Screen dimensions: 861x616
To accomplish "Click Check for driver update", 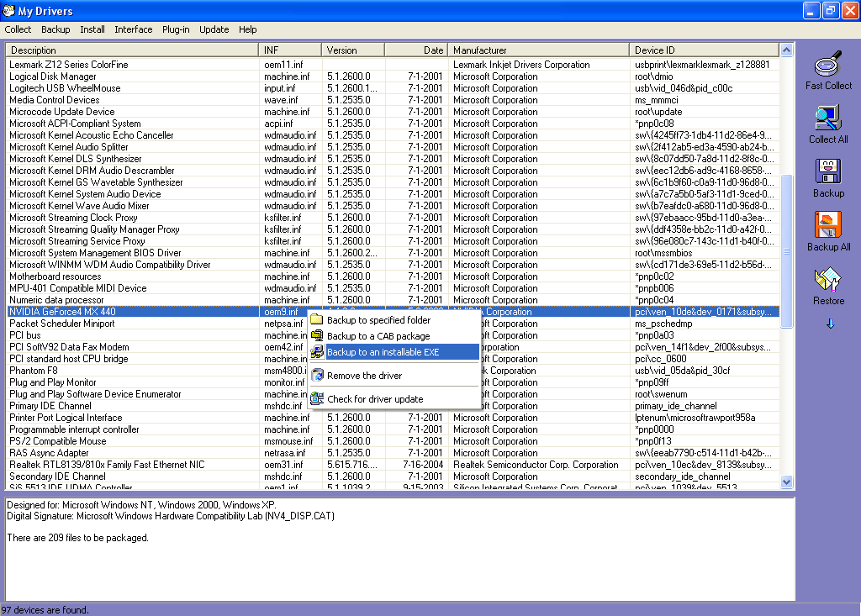I will [375, 399].
